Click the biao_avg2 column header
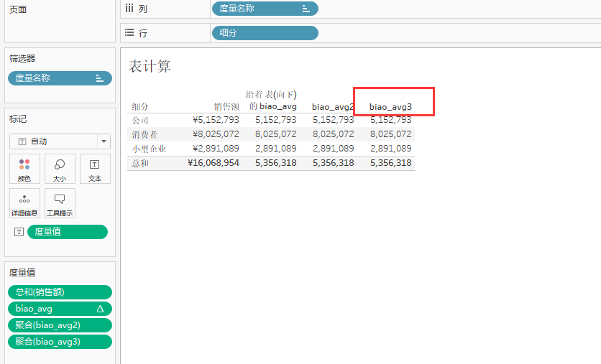Screen dimensions: 601x364 333,107
